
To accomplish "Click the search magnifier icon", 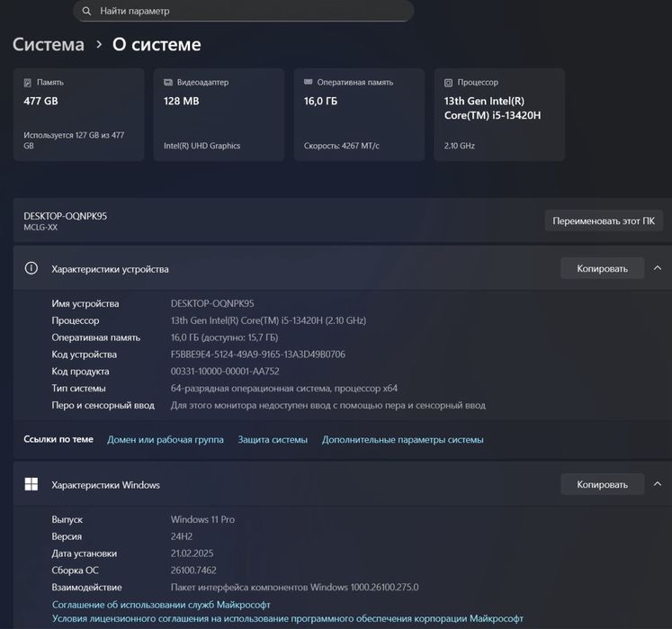I will click(x=86, y=11).
